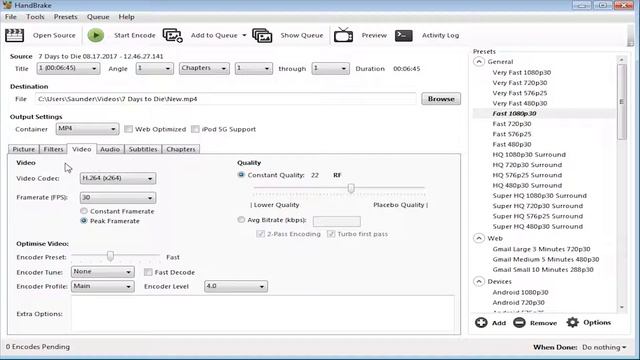This screenshot has height=360, width=640.
Task: Click the Encoder Preset slider handle
Action: point(110,256)
